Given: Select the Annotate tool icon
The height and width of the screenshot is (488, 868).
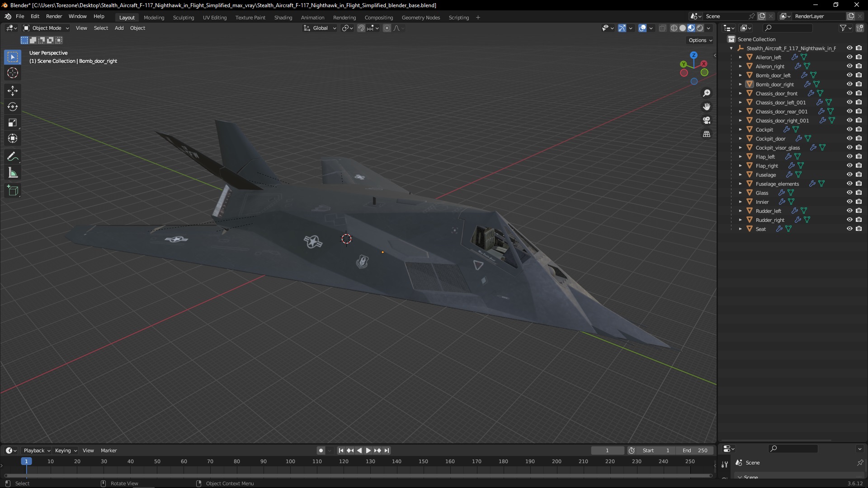Looking at the screenshot, I should click(x=13, y=156).
